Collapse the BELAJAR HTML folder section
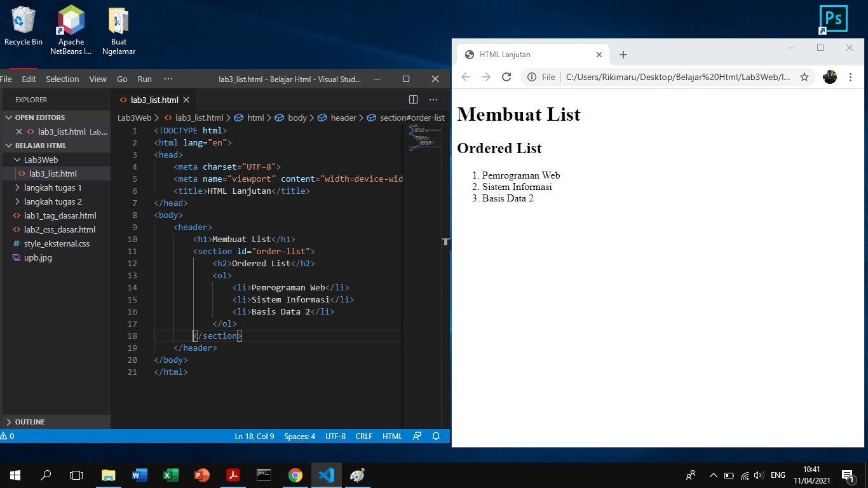This screenshot has height=488, width=868. click(x=55, y=146)
